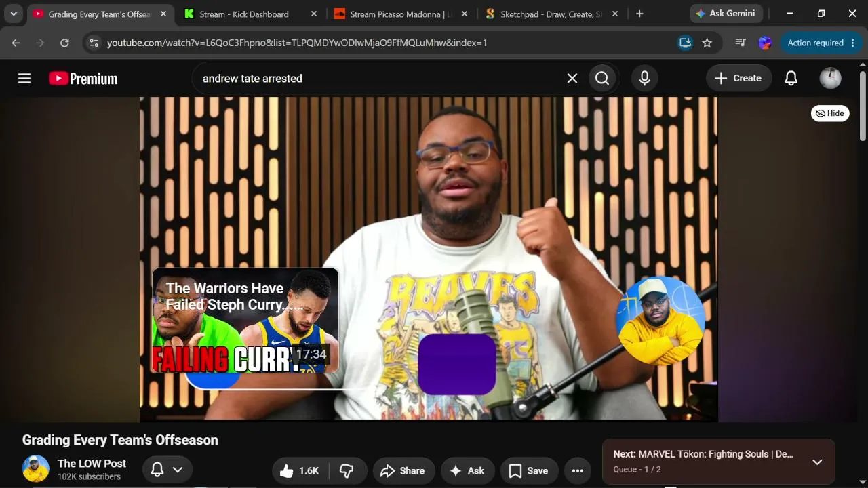This screenshot has height=488, width=868.
Task: Open the channel avatar end-screen element
Action: click(660, 321)
